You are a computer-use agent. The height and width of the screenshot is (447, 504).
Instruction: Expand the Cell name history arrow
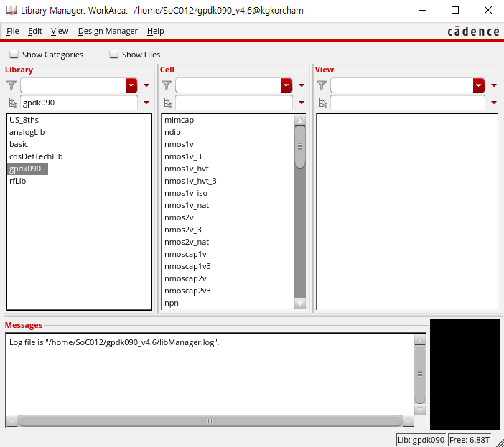[302, 103]
